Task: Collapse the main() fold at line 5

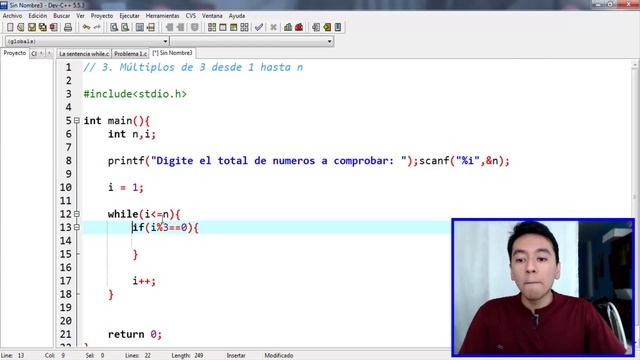Action: [77, 121]
